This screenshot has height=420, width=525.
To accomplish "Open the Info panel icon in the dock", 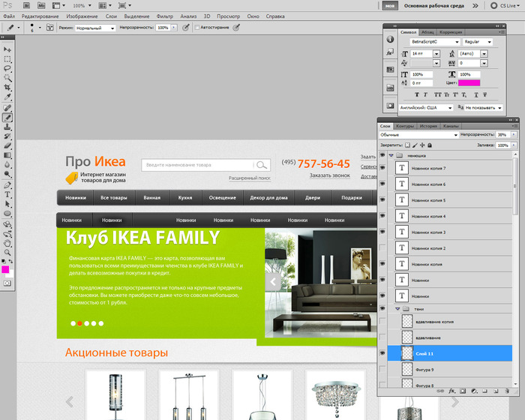I will (390, 39).
